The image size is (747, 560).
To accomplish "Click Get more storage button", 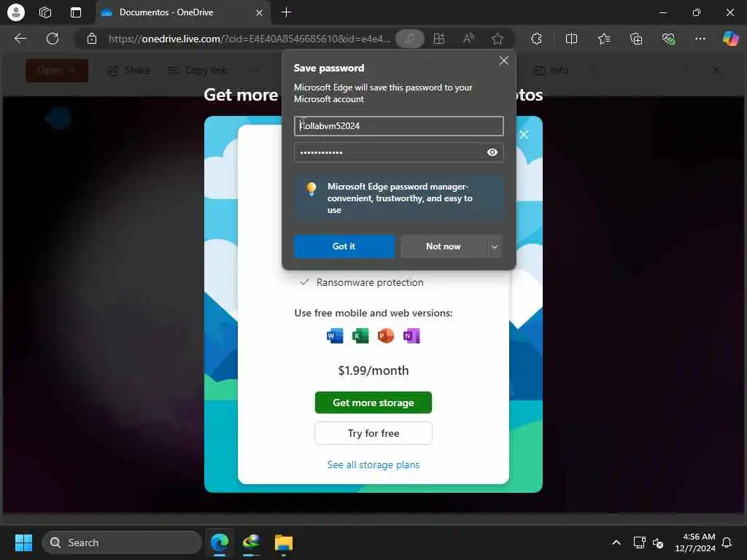I will tap(373, 402).
